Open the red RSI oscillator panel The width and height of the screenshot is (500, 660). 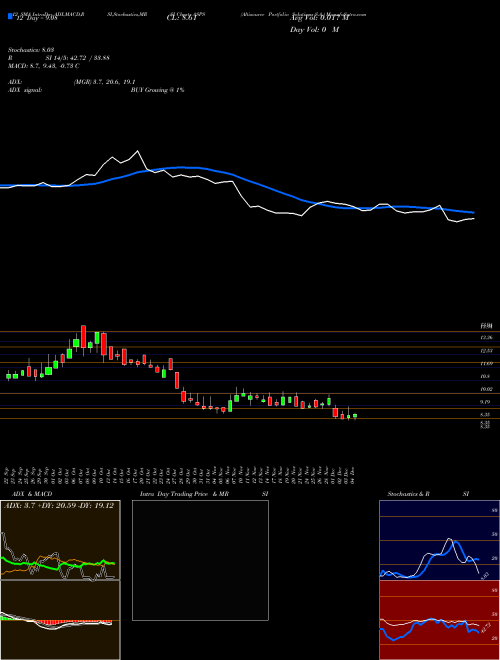(x=439, y=620)
